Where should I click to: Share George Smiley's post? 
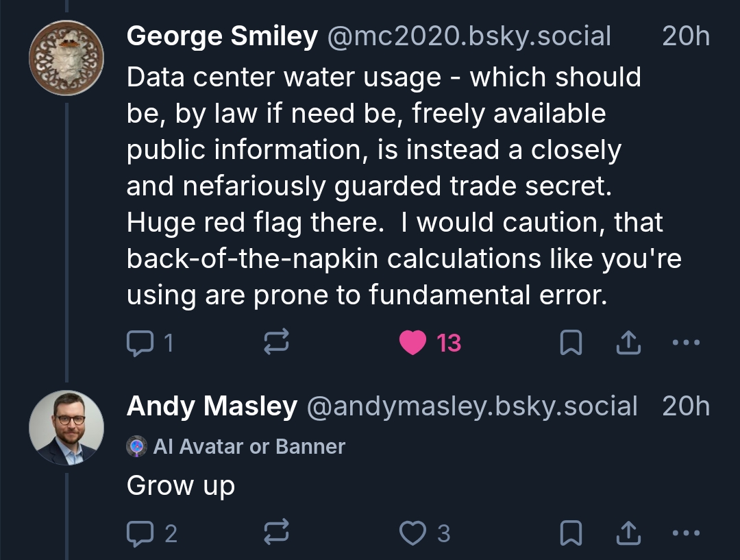(x=628, y=343)
